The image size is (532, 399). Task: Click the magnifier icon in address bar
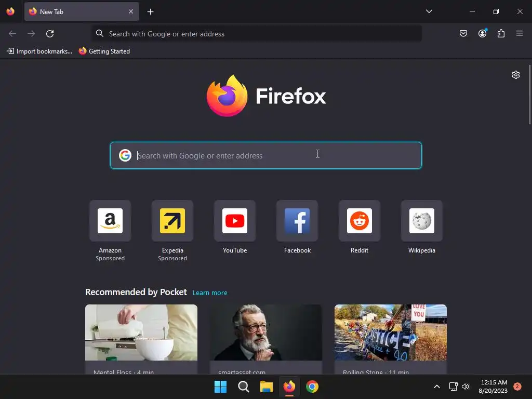coord(99,33)
